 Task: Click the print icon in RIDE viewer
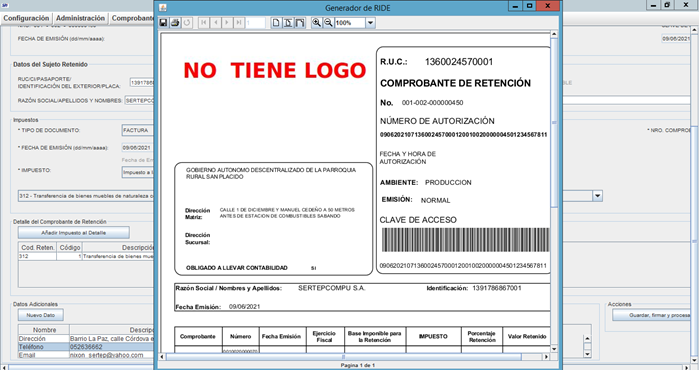tap(175, 23)
